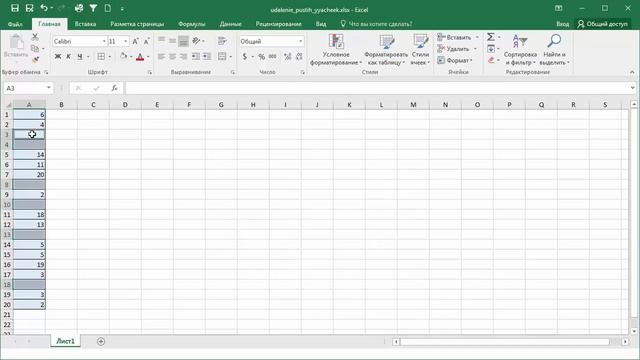Screen dimensions: 640x360
Task: Click the Wrap text icon
Action: point(222,41)
